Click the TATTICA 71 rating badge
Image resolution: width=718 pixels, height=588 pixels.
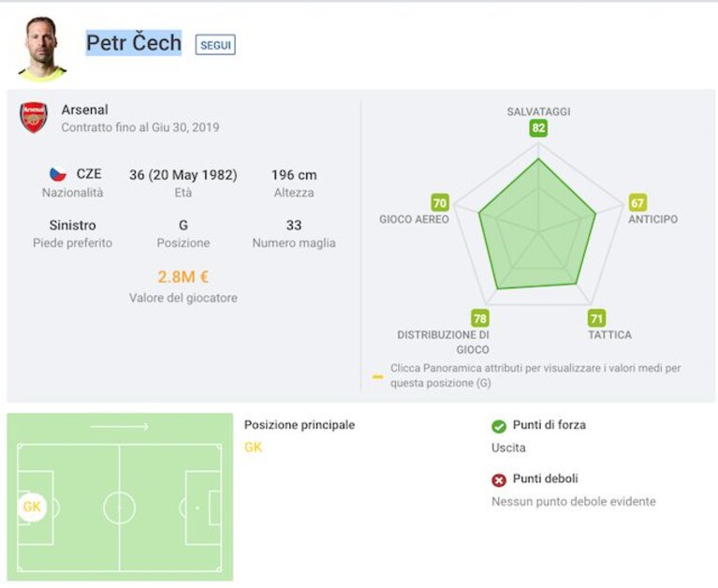[x=596, y=318]
